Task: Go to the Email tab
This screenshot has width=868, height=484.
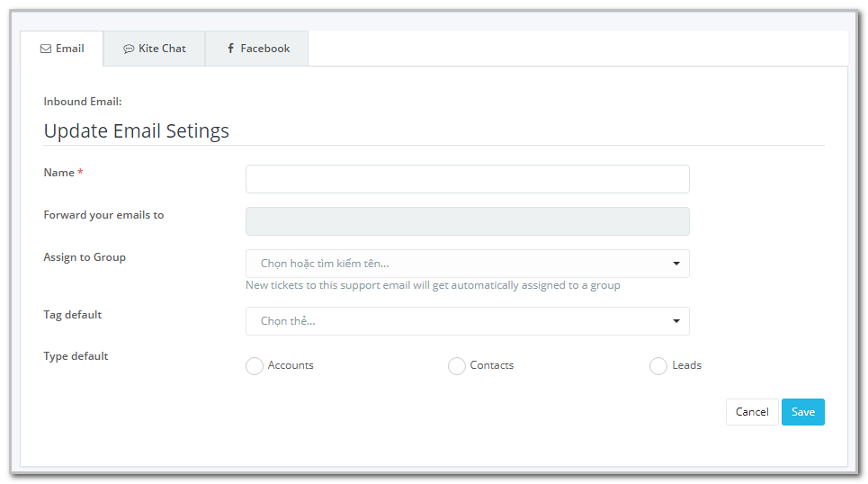Action: pos(61,49)
